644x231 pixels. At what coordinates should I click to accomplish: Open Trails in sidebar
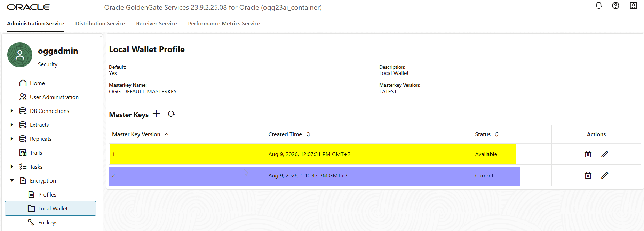[x=36, y=153]
